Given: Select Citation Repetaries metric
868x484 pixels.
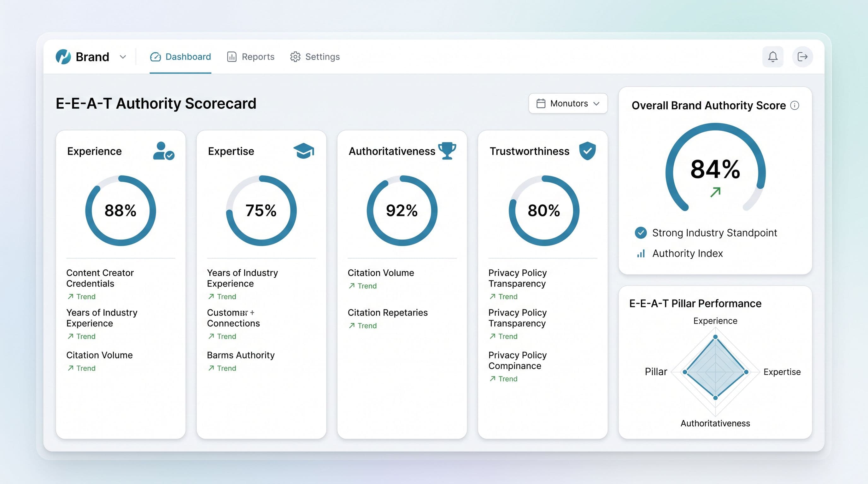Looking at the screenshot, I should point(388,313).
